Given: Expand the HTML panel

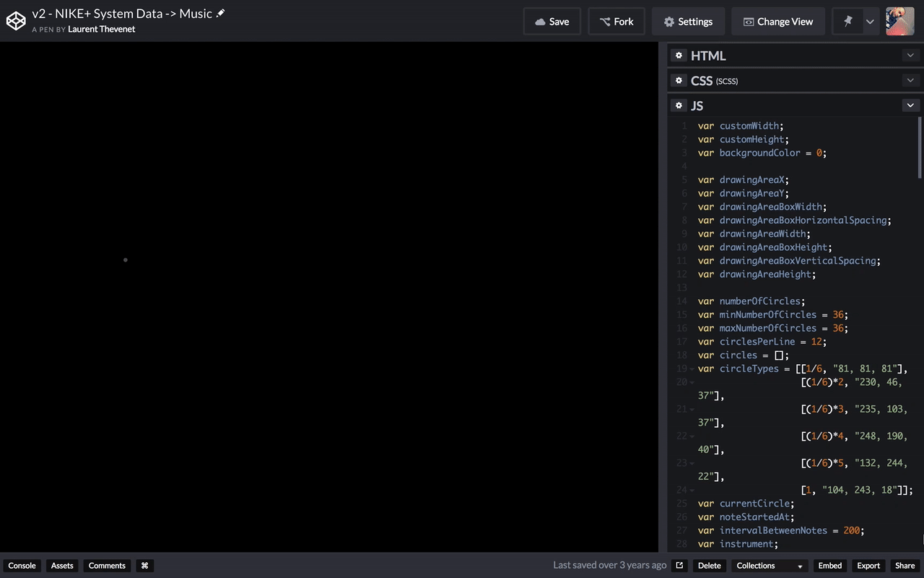Looking at the screenshot, I should point(910,55).
